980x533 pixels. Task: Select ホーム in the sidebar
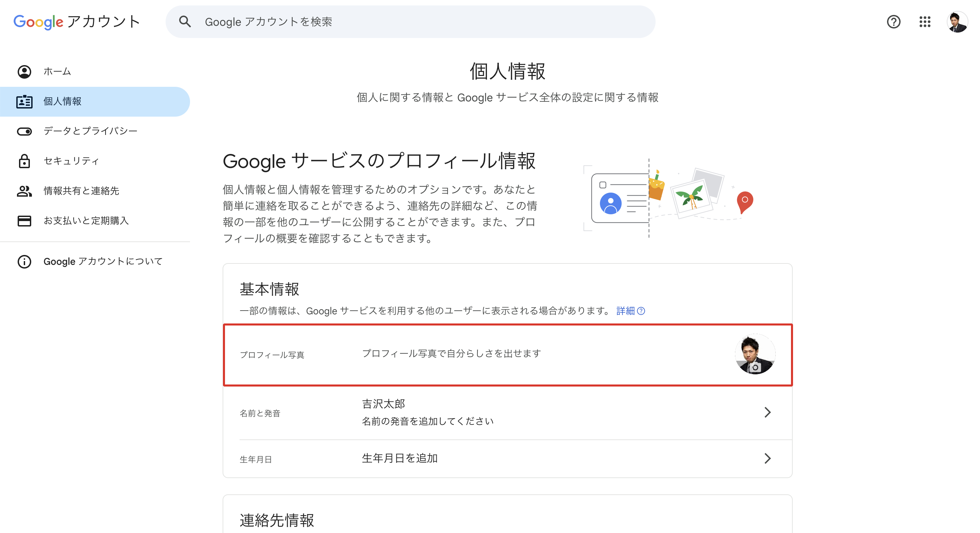click(x=95, y=72)
